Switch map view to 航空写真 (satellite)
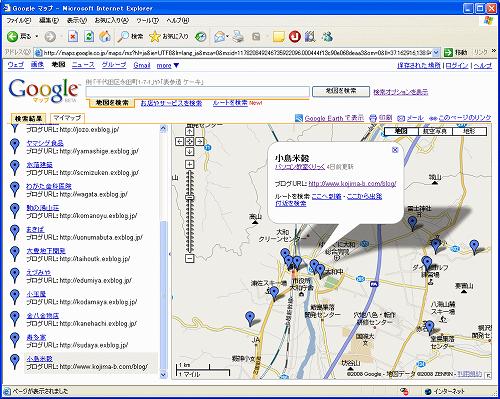500x399 pixels. tap(435, 131)
